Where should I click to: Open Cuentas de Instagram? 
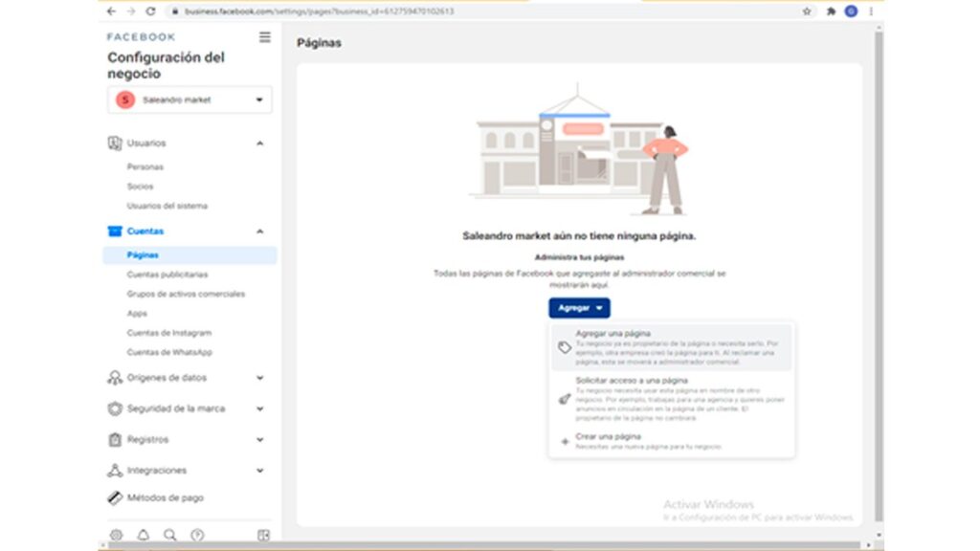tap(169, 332)
